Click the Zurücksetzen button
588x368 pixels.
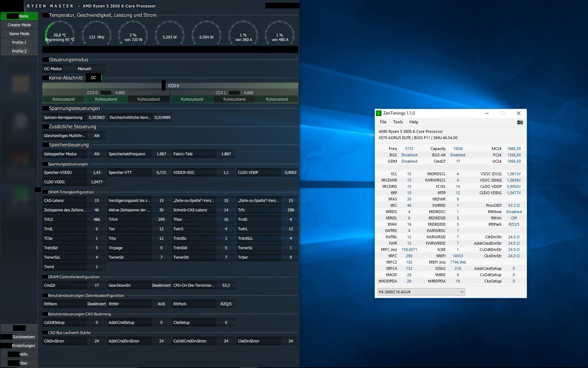(19, 337)
